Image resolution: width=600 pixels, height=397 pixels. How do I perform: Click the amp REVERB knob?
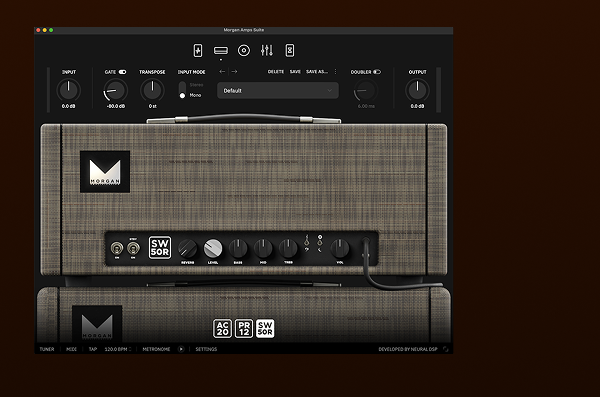(x=188, y=248)
